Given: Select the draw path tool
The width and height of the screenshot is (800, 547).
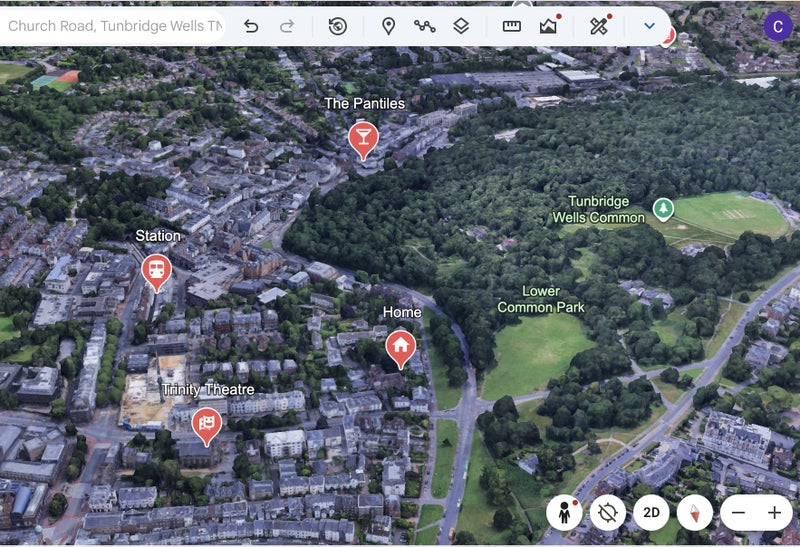Looking at the screenshot, I should 425,26.
